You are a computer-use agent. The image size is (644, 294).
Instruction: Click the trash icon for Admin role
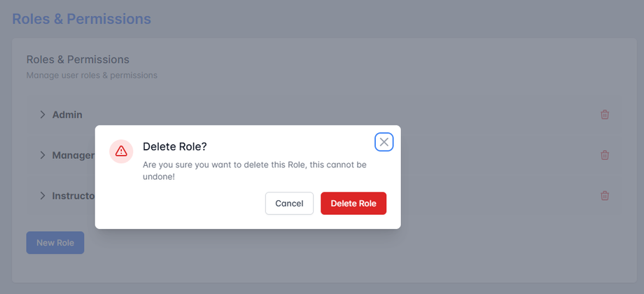tap(605, 115)
